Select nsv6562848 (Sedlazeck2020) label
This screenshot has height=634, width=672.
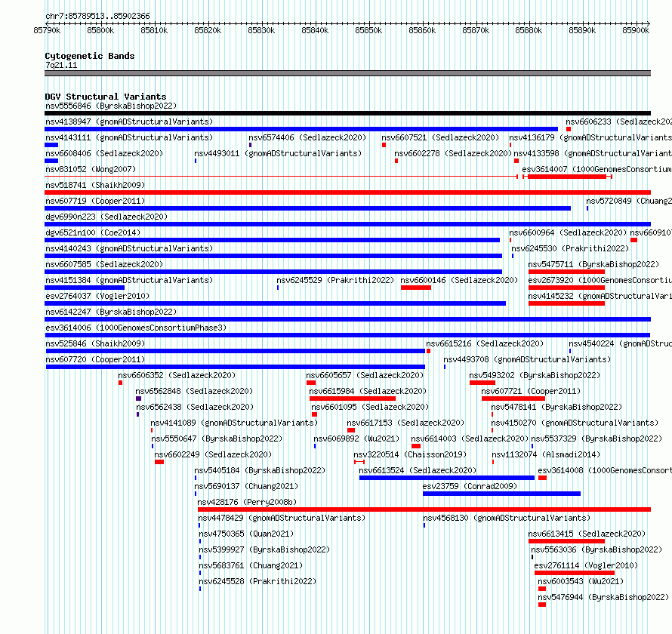pyautogui.click(x=194, y=391)
